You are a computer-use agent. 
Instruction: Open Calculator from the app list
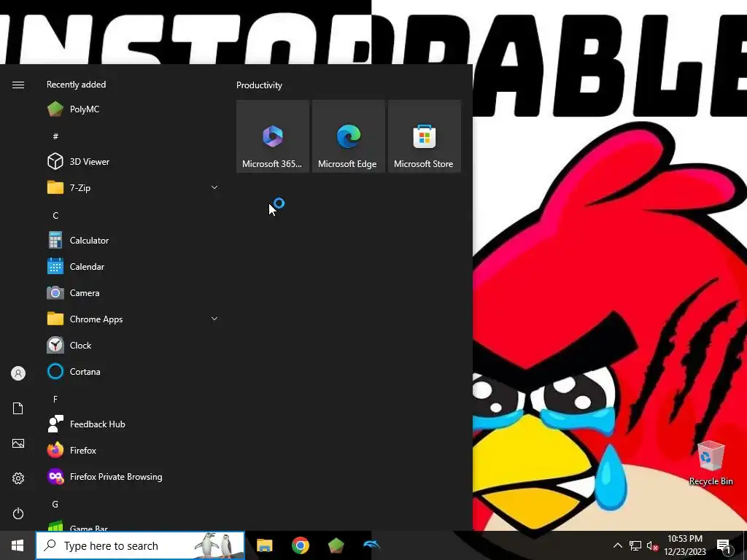pyautogui.click(x=133, y=241)
